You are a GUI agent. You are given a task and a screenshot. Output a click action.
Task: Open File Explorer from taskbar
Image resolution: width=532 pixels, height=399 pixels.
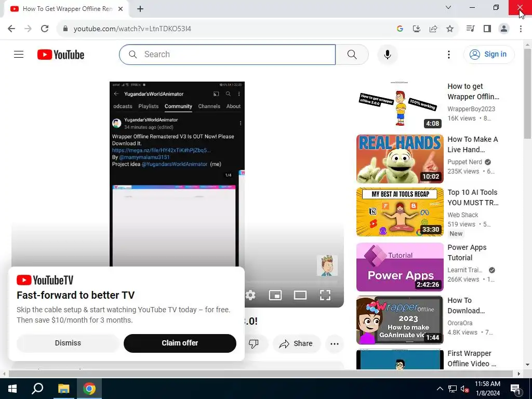tap(63, 389)
